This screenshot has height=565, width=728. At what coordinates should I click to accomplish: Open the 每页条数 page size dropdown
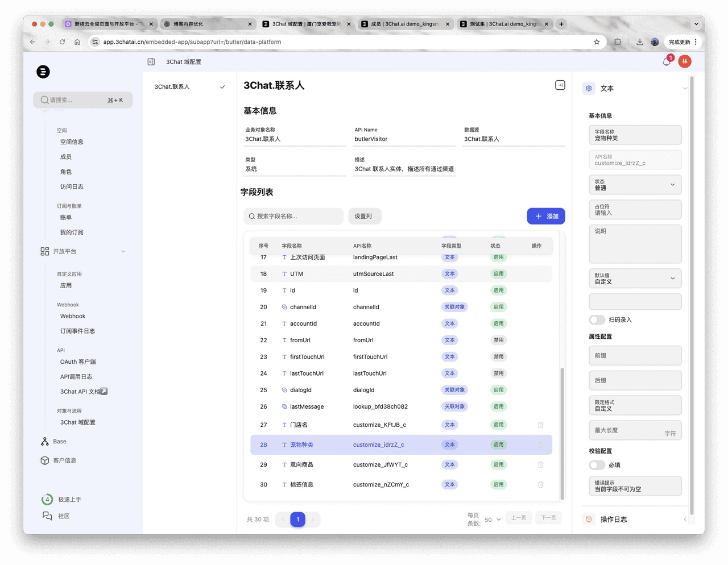(x=493, y=520)
